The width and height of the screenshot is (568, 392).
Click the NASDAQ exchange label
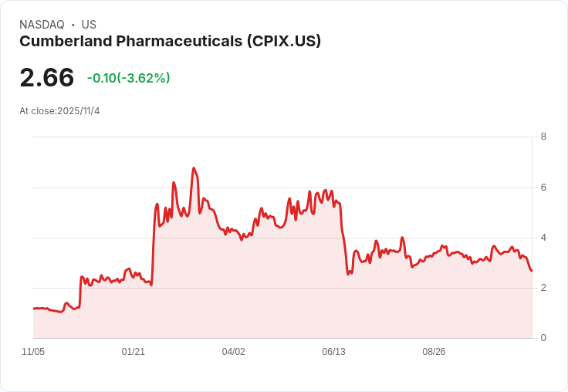point(42,25)
